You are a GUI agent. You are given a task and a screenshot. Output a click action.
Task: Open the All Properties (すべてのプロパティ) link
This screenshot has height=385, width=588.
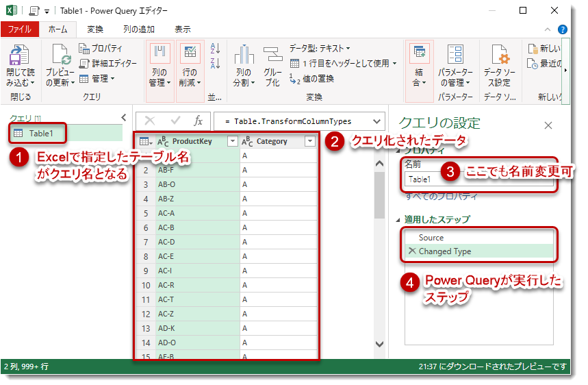coord(442,196)
